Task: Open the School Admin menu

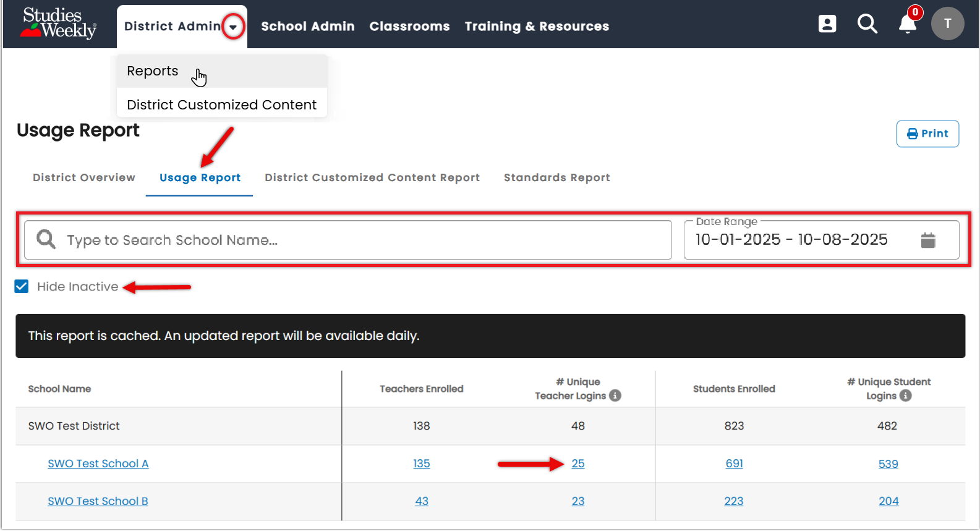Action: tap(308, 27)
